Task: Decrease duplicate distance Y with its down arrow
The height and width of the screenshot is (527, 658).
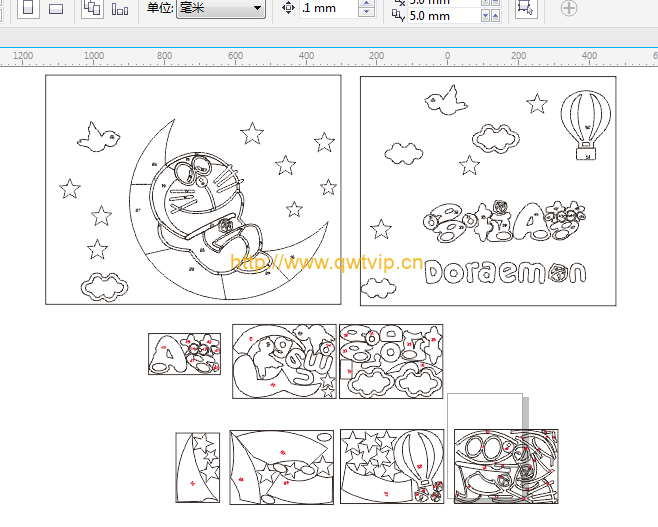Action: click(x=486, y=16)
